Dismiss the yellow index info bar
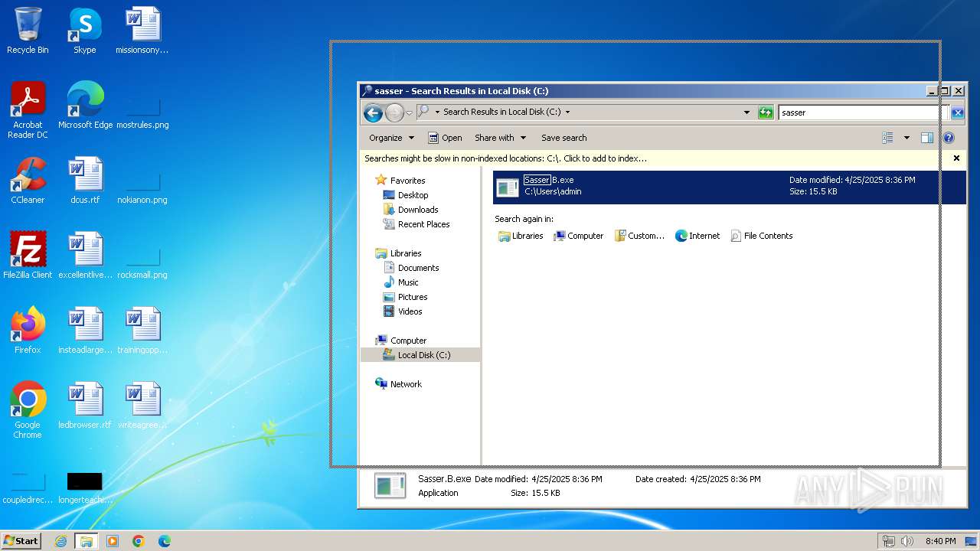The height and width of the screenshot is (551, 980). pyautogui.click(x=956, y=158)
